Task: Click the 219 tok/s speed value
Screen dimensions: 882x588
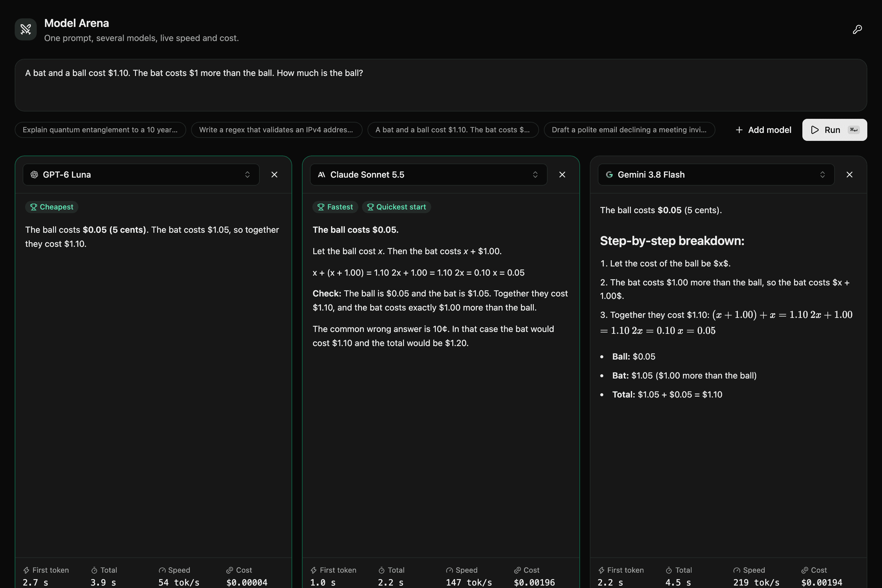Action: [x=756, y=582]
